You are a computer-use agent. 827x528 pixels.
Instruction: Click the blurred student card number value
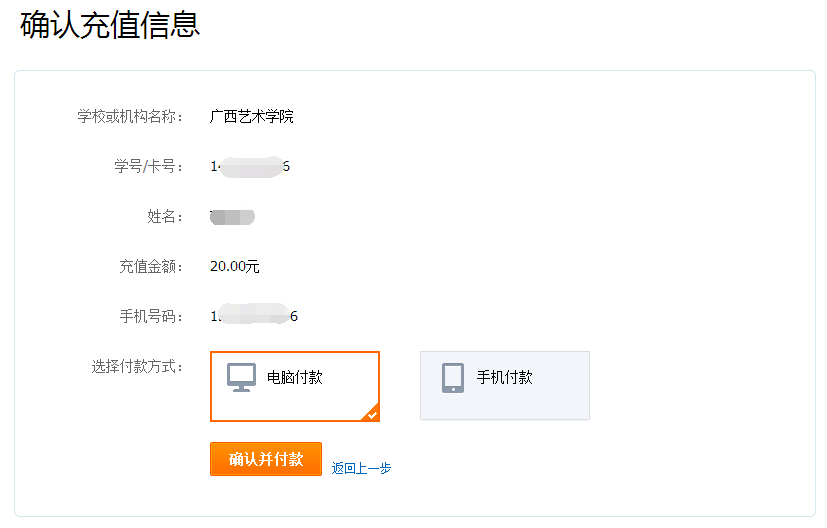coord(250,166)
